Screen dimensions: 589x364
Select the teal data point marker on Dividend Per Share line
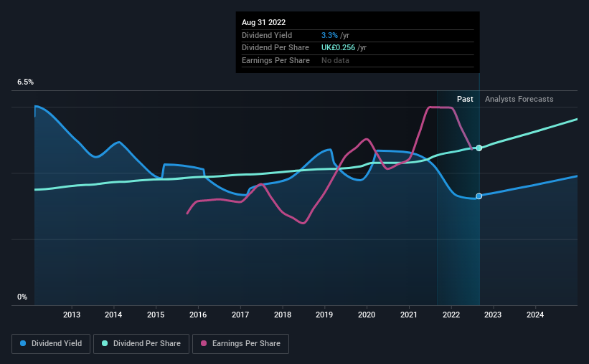(x=479, y=148)
